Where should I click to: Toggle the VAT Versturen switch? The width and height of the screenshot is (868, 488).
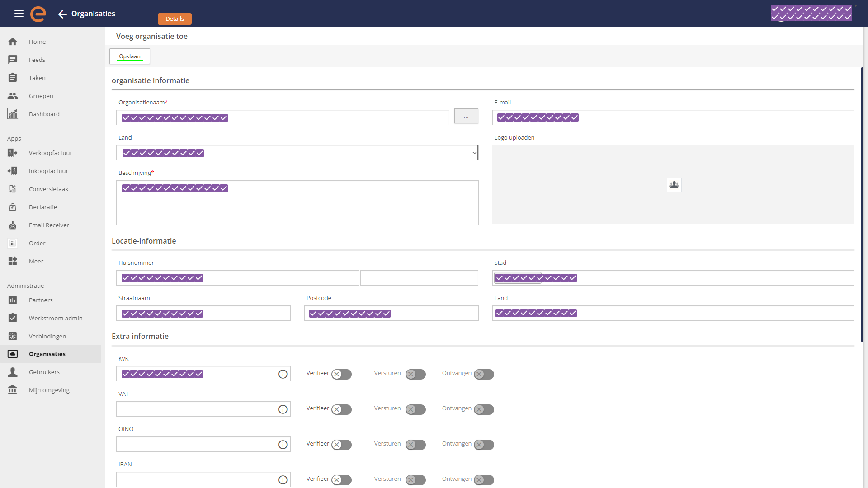[x=415, y=409]
